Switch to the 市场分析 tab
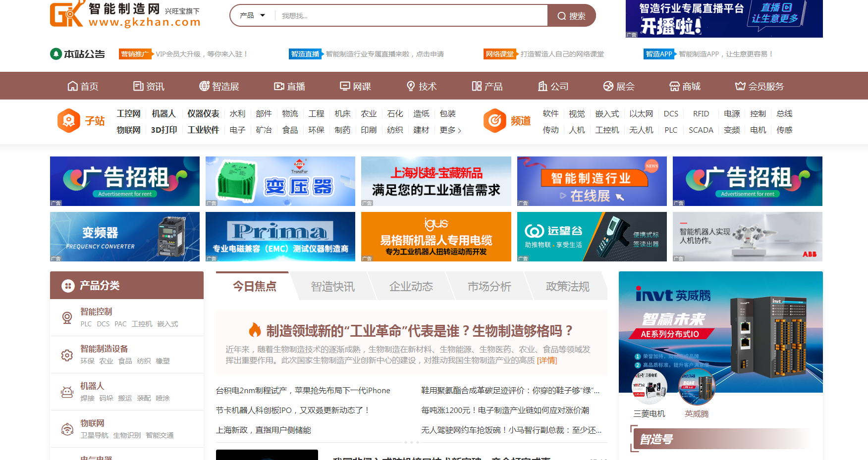 pos(489,286)
